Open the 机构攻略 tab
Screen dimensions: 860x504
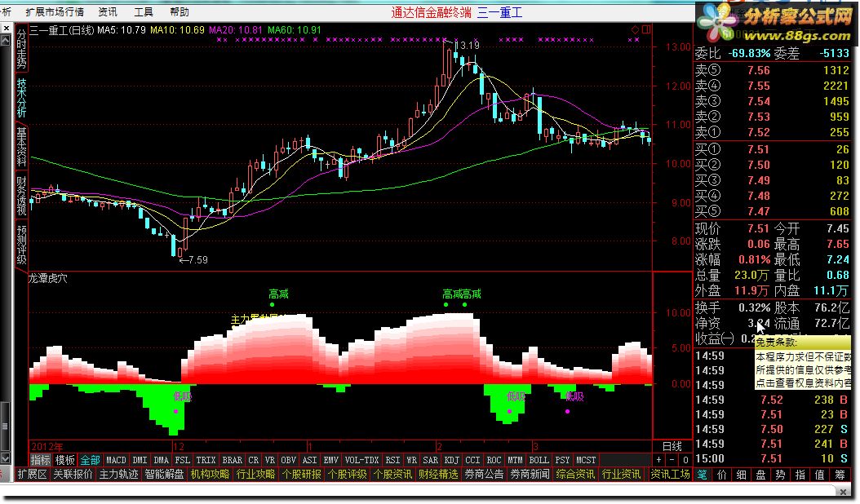[x=210, y=474]
